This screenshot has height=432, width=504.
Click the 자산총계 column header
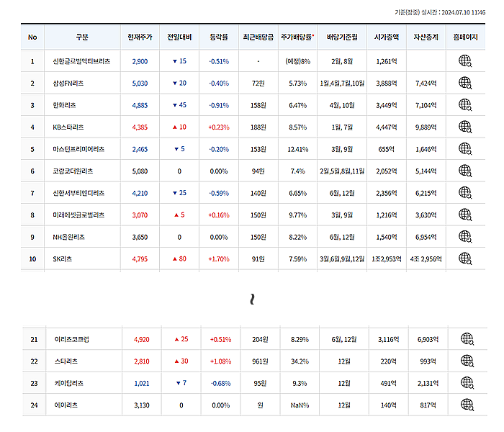tap(426, 37)
